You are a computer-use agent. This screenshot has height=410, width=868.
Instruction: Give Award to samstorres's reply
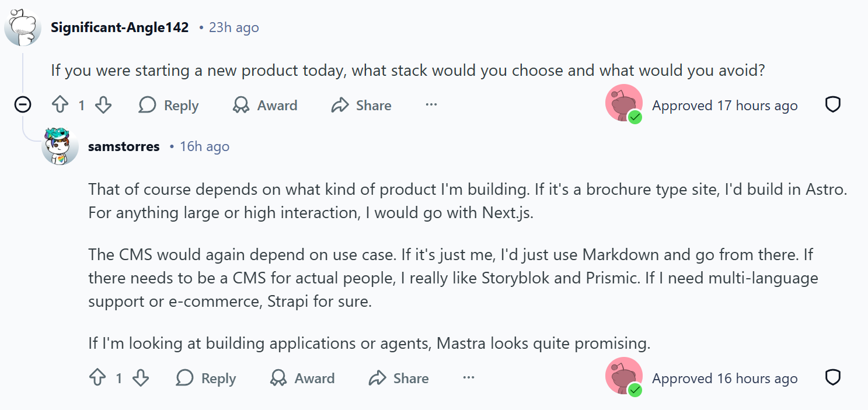coord(302,379)
